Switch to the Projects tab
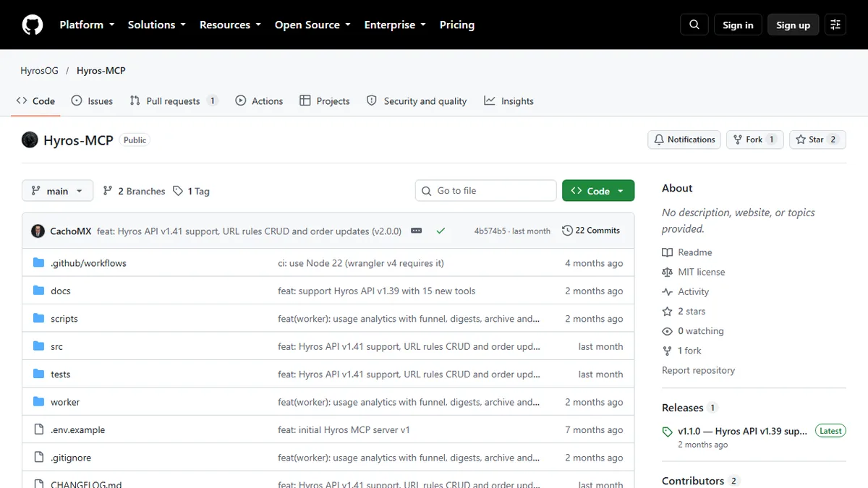 [325, 101]
